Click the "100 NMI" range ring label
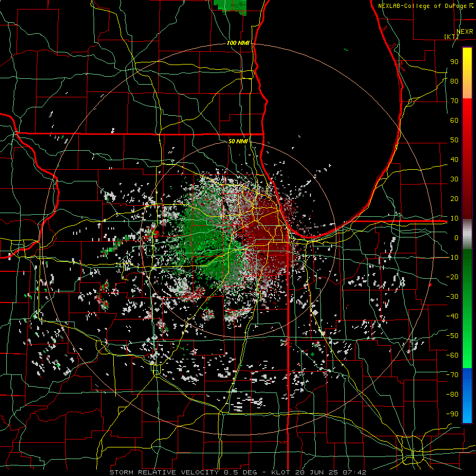 point(238,43)
